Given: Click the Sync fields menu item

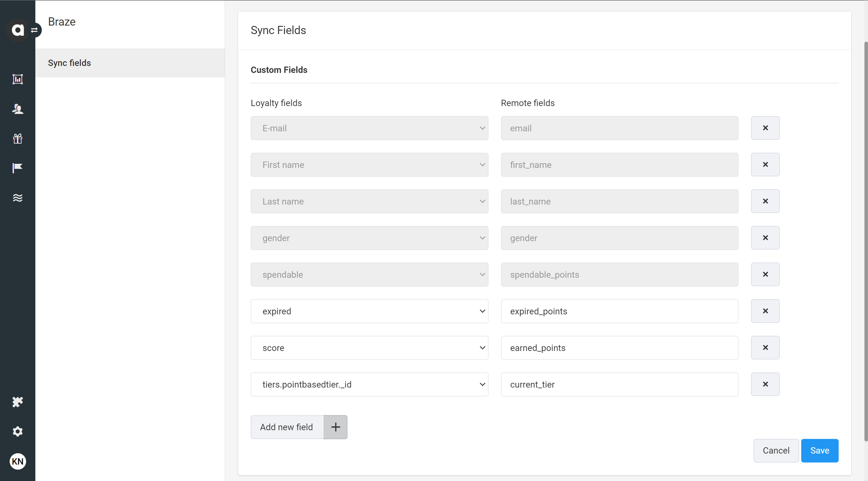Looking at the screenshot, I should [69, 62].
